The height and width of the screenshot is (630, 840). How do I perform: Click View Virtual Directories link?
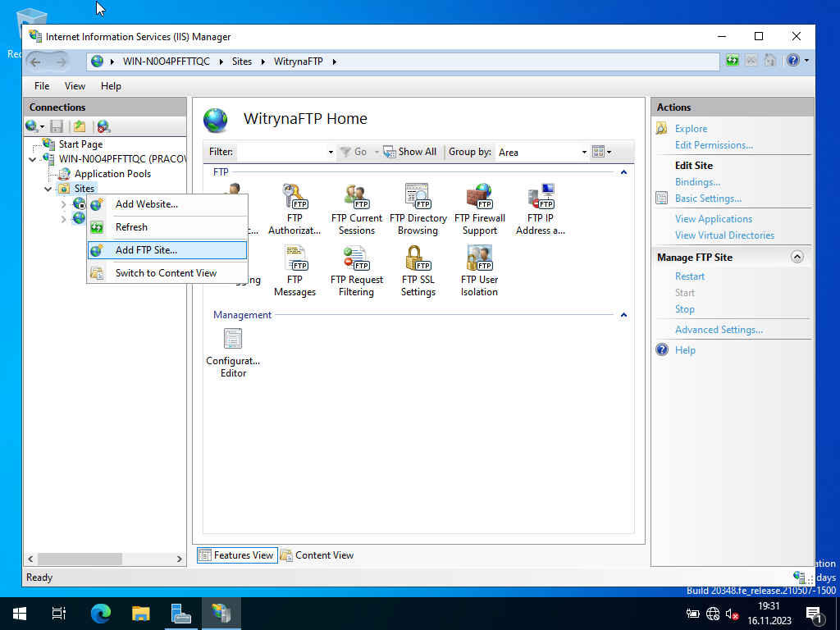tap(724, 235)
